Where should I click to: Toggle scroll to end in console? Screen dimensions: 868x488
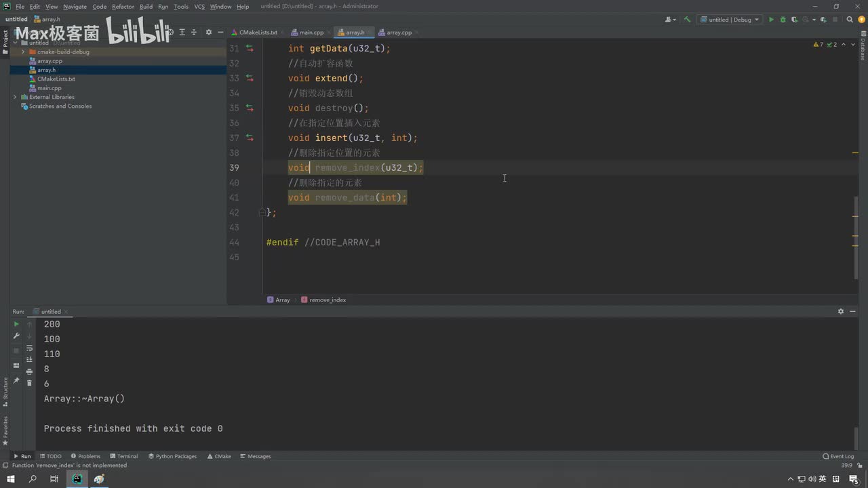(29, 359)
